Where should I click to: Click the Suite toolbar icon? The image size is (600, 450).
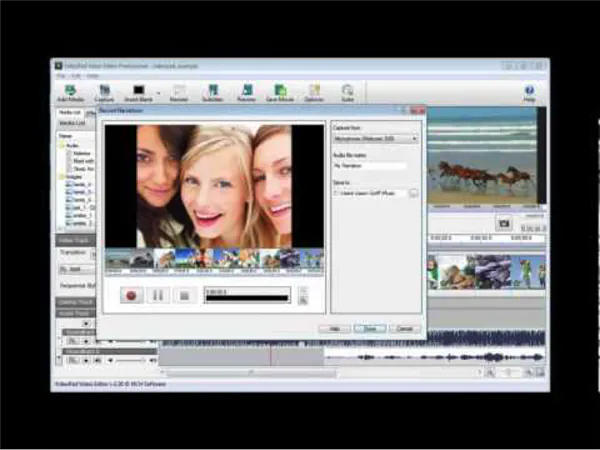tap(347, 93)
